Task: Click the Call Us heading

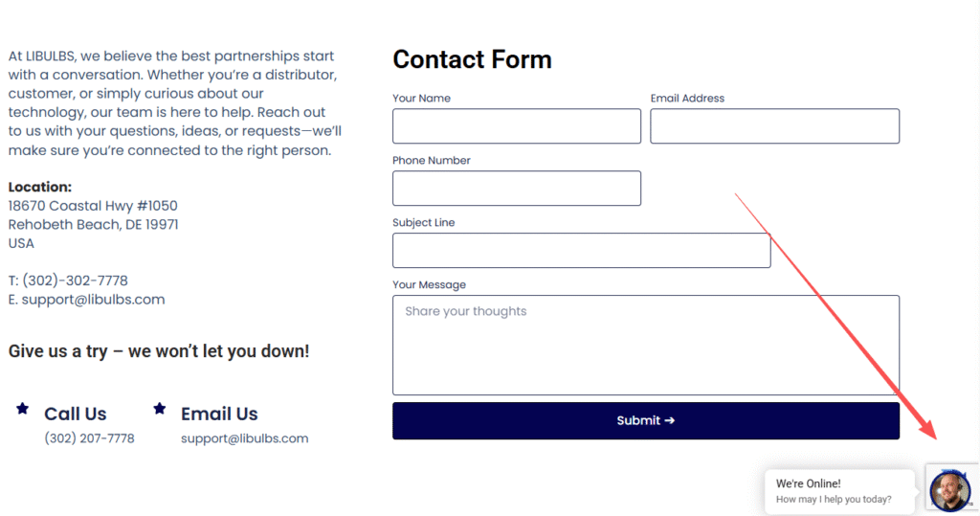Action: click(x=75, y=414)
